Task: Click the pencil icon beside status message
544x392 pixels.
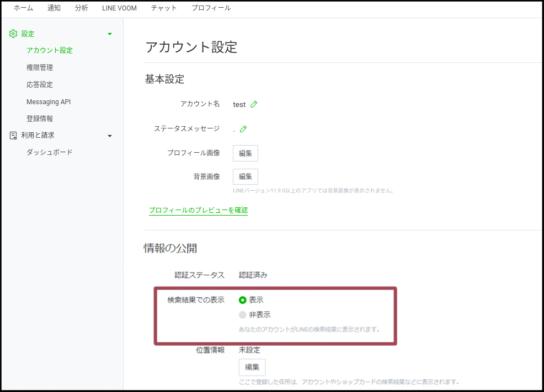Action: click(243, 129)
